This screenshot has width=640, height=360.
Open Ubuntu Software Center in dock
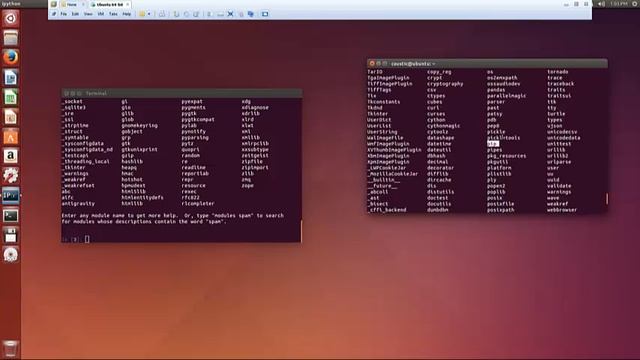pyautogui.click(x=11, y=137)
